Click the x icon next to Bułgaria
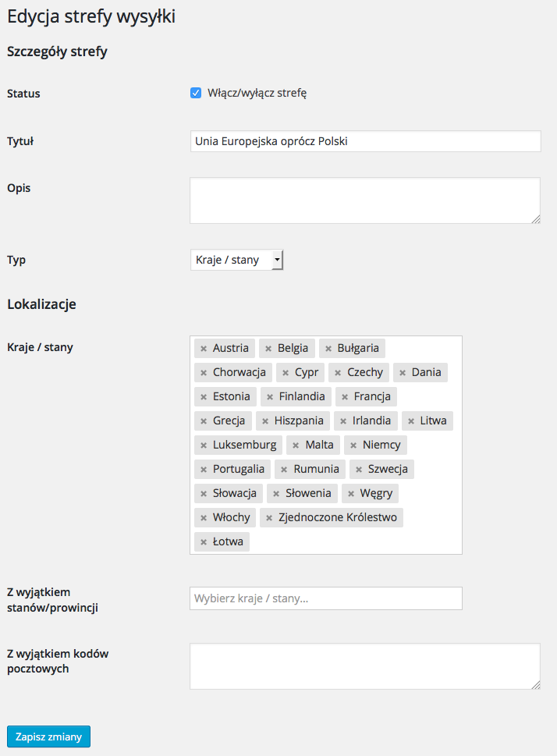 pos(328,349)
